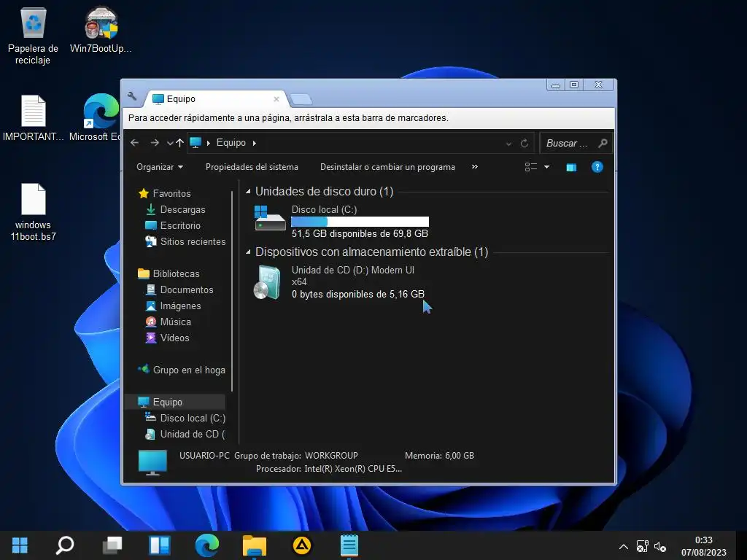Screen dimensions: 747x560
Task: Refresh the Equipo view
Action: coord(525,144)
